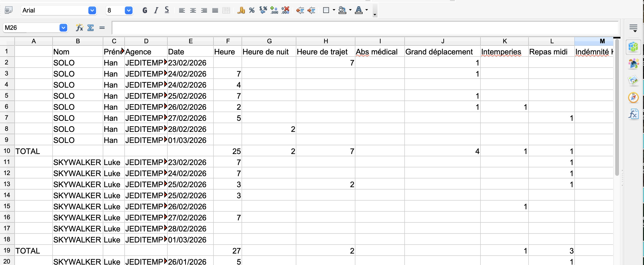Screen dimensions: 644x265
Task: Select cell J10 showing 4
Action: (443, 151)
